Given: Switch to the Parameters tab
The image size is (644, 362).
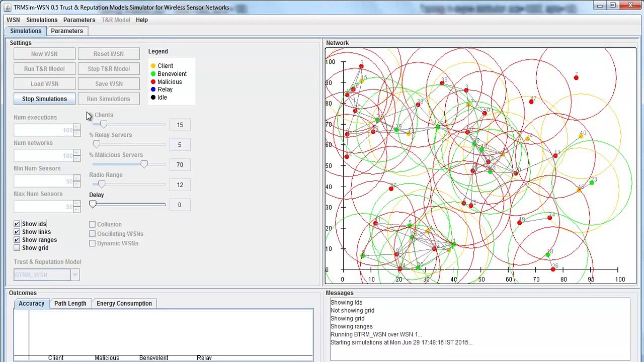Looking at the screenshot, I should click(67, 31).
